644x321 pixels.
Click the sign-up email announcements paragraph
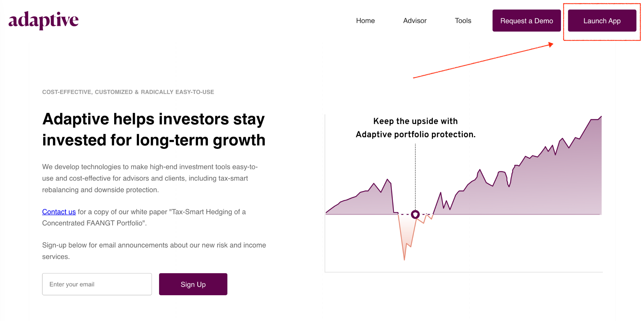pos(154,251)
